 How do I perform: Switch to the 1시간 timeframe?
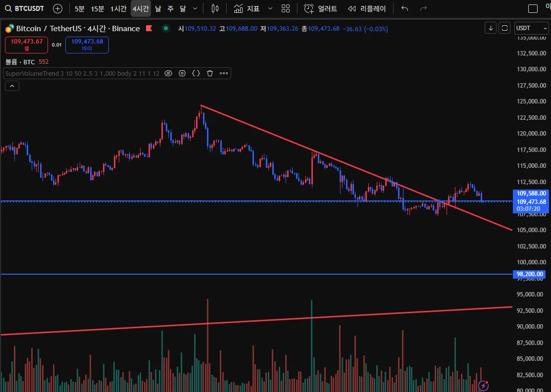coord(118,9)
